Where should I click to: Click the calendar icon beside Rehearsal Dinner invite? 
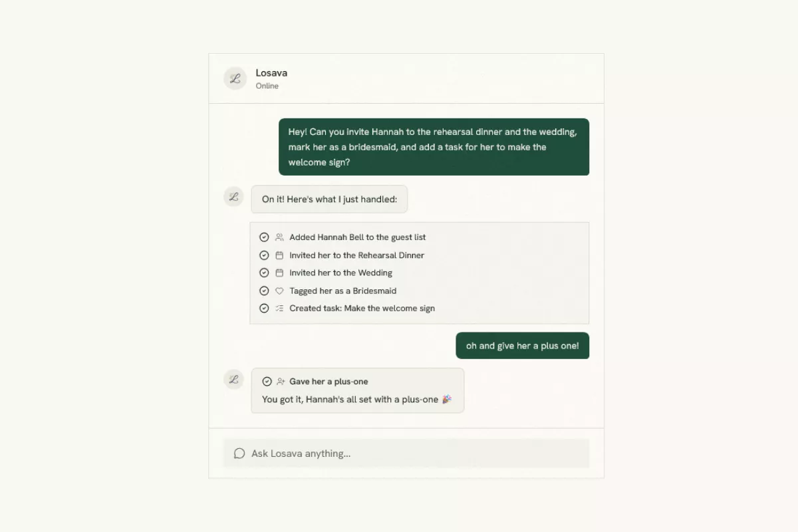click(x=279, y=255)
